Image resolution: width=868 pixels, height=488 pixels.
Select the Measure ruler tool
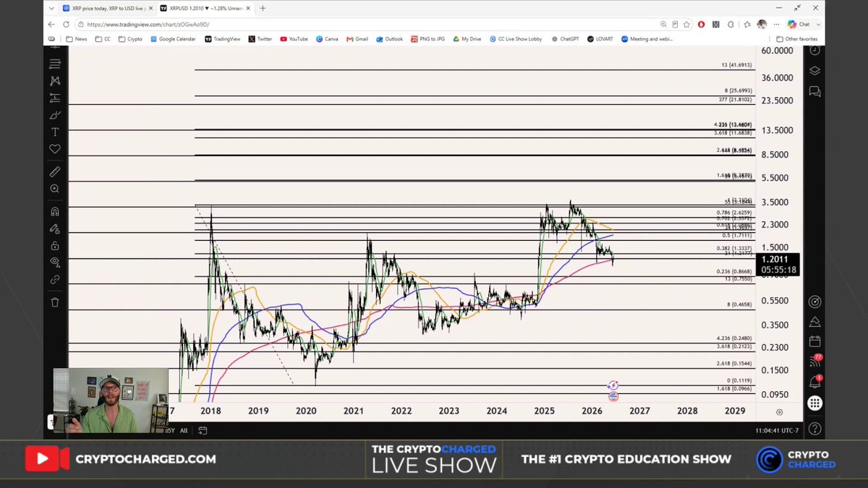(55, 172)
